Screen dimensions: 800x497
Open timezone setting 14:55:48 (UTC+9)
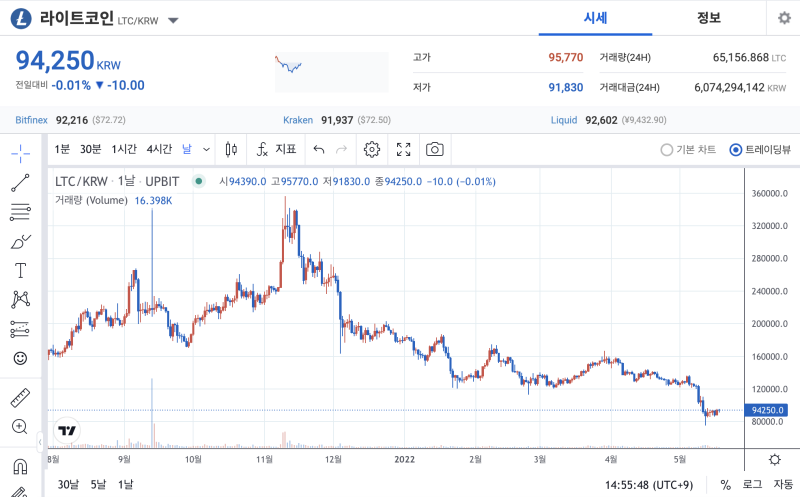649,485
